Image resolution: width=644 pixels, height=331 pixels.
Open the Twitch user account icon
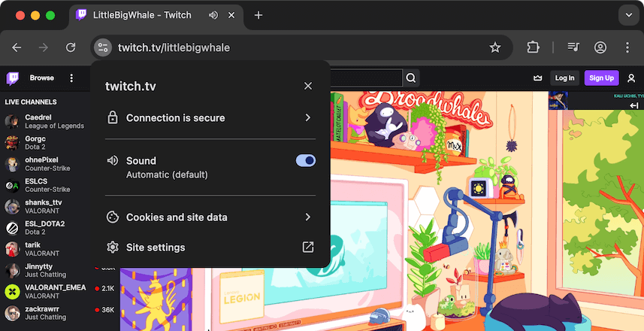coord(631,78)
